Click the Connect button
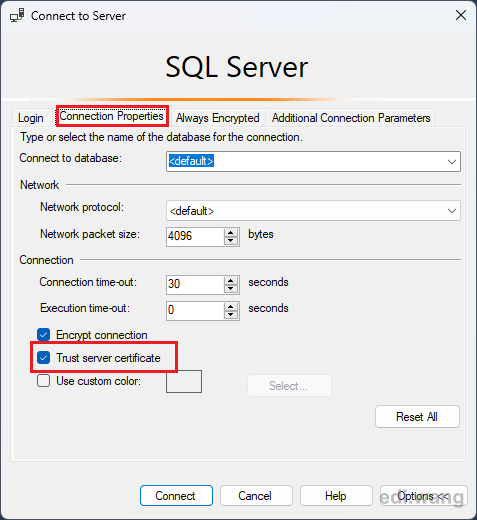 coord(176,496)
